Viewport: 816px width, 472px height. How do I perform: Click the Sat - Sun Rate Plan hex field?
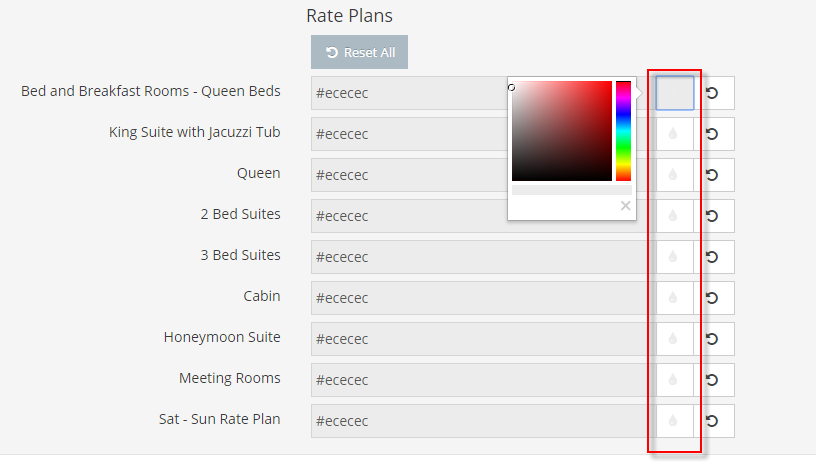[x=478, y=421]
